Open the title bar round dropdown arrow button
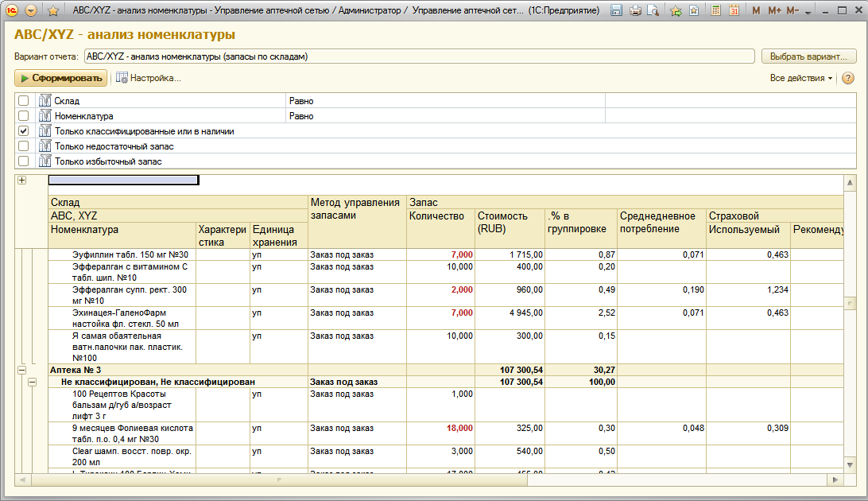The width and height of the screenshot is (868, 501). [31, 10]
